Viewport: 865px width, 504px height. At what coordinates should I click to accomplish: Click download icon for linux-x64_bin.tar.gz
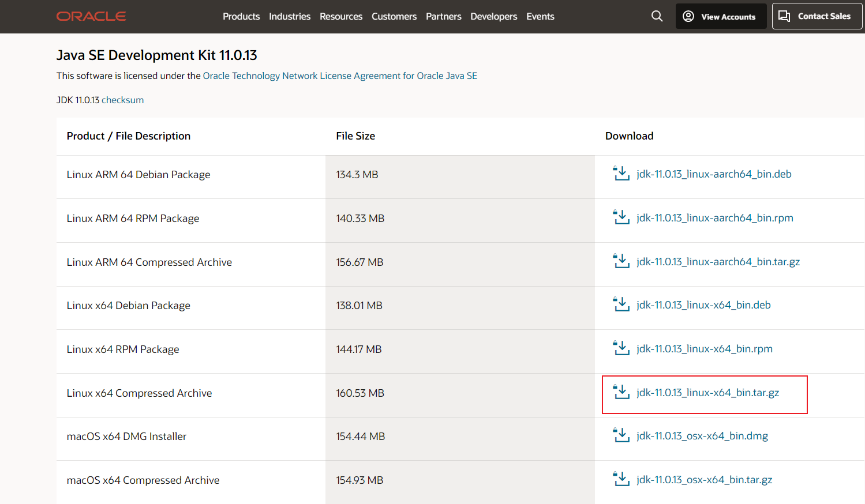pos(621,392)
